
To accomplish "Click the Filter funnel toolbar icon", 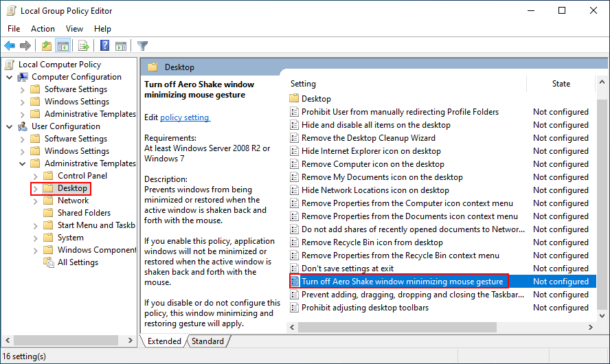I will pos(142,46).
